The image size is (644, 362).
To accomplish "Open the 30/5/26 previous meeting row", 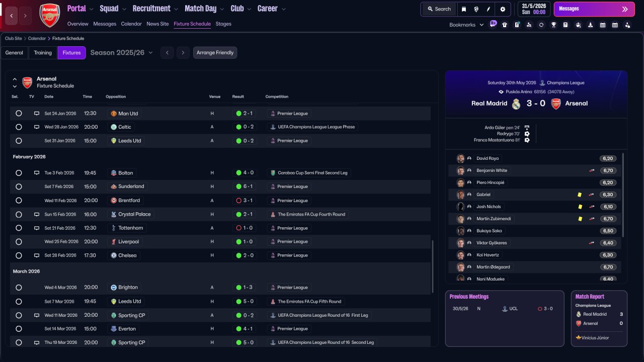I will (505, 309).
